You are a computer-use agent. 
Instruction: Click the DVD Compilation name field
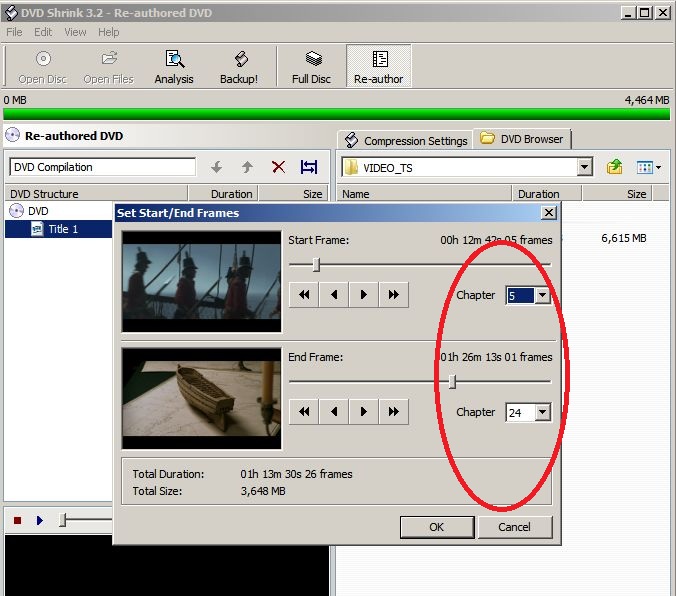pyautogui.click(x=103, y=167)
